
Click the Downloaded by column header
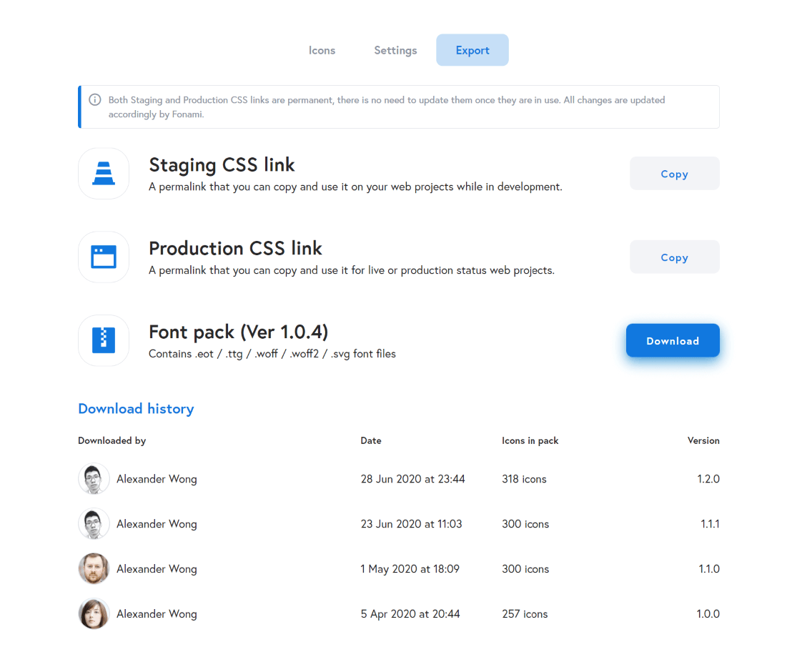point(112,440)
